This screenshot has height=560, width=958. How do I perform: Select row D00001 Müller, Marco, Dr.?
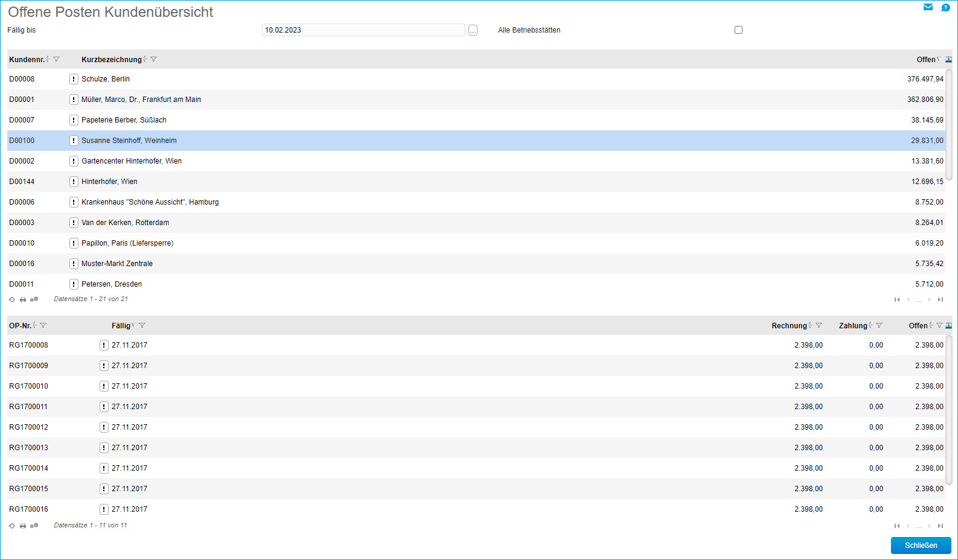tap(476, 100)
